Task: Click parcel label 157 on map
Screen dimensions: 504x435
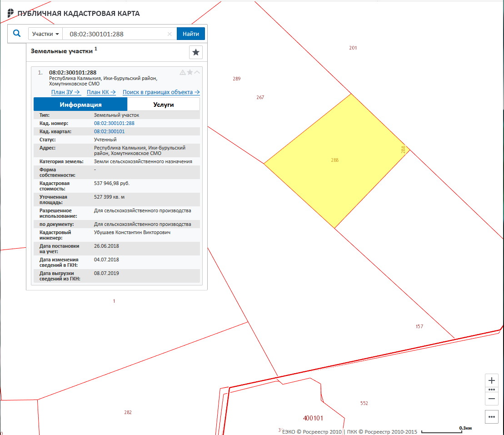Action: click(x=419, y=327)
